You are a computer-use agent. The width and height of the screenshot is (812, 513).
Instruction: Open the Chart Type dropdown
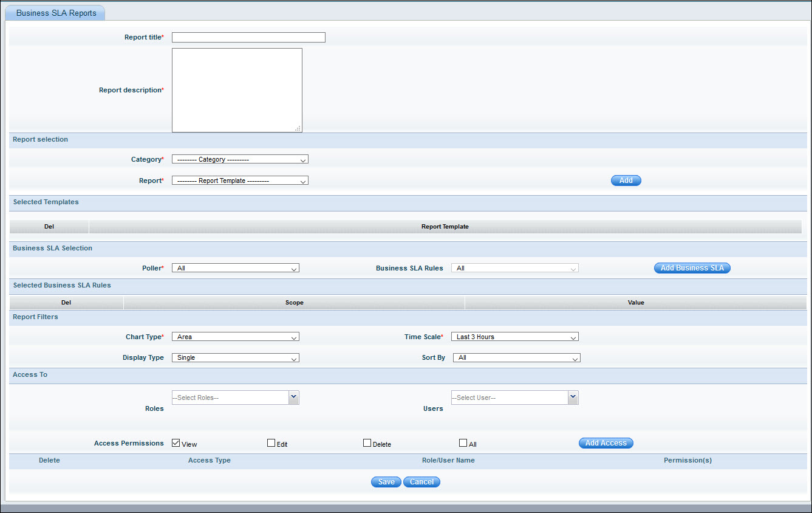pos(236,337)
